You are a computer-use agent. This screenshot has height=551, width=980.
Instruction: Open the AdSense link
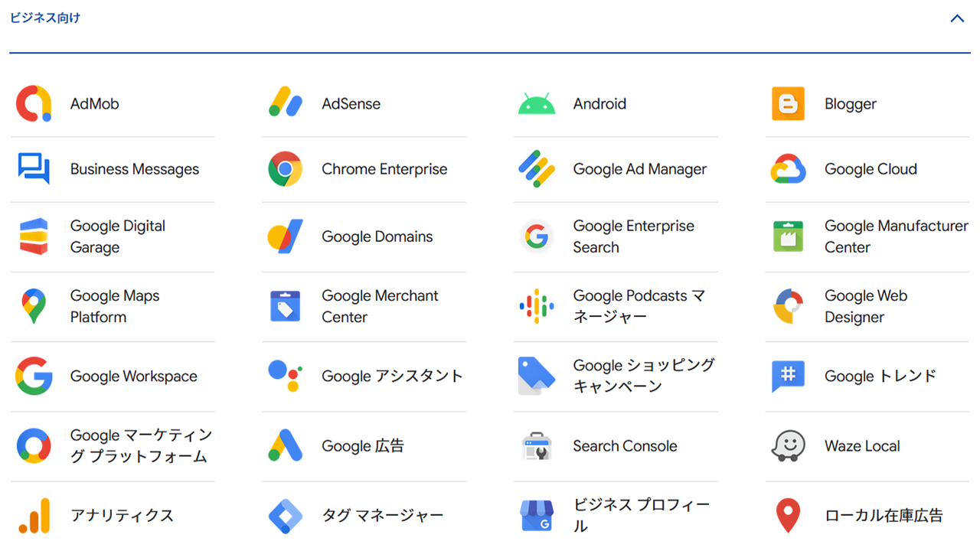click(351, 104)
